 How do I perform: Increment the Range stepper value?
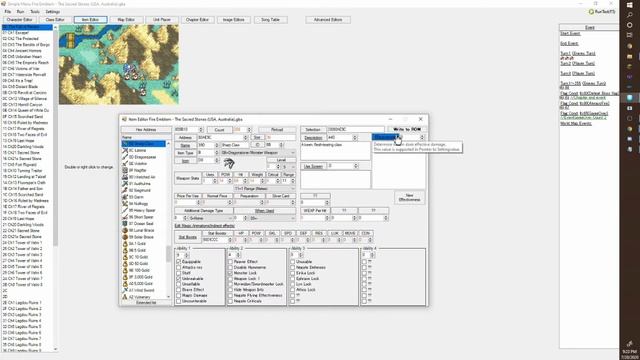click(292, 180)
